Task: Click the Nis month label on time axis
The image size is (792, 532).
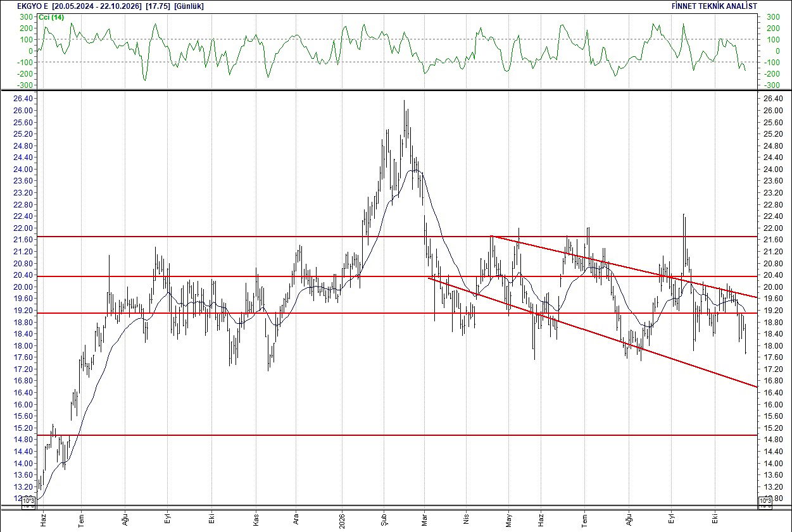Action: 466,519
